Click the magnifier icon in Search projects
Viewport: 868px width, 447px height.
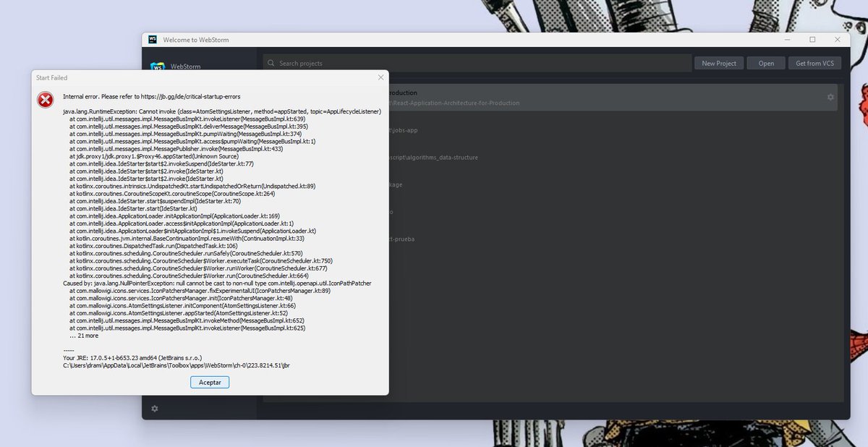(x=271, y=64)
